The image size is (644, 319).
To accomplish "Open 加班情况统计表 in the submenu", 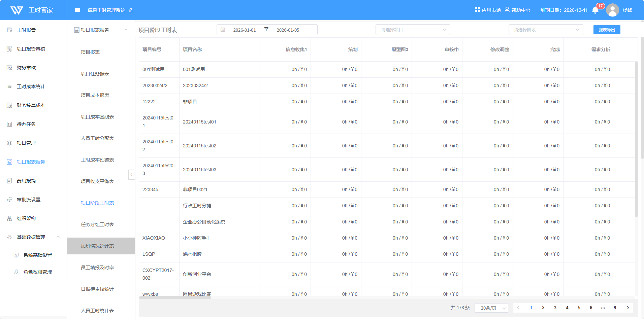I will tap(97, 246).
